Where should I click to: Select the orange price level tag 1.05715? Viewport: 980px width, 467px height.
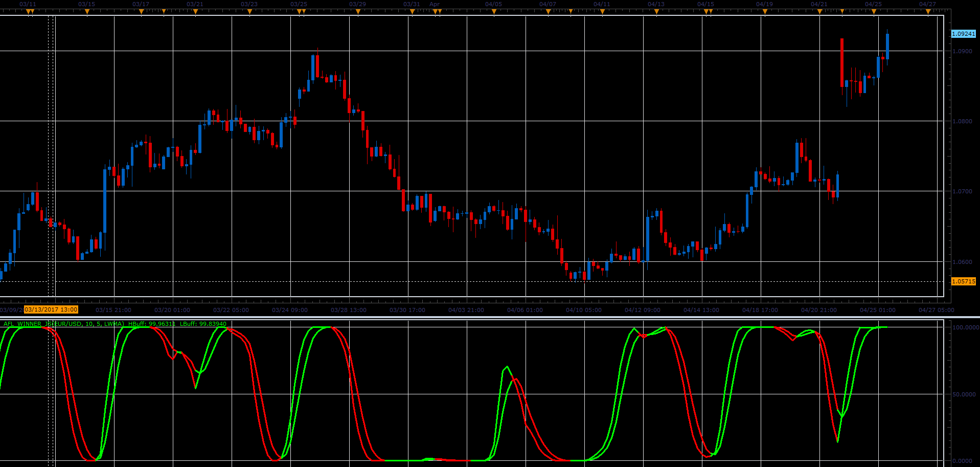click(963, 281)
